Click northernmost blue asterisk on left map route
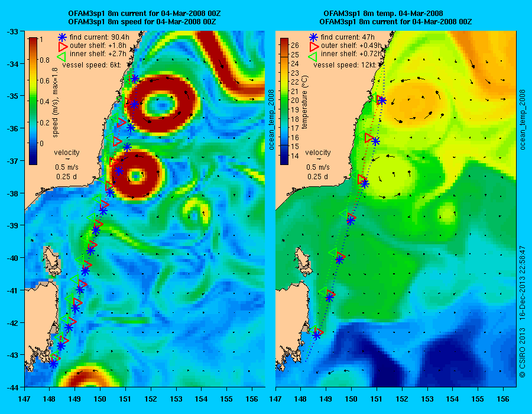The image size is (532, 414). (x=135, y=79)
